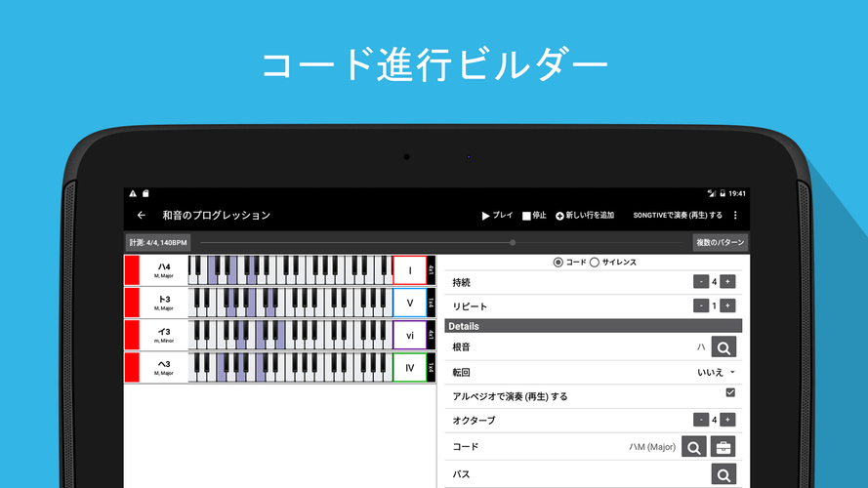
Task: Search bass note in バス row
Action: (723, 474)
